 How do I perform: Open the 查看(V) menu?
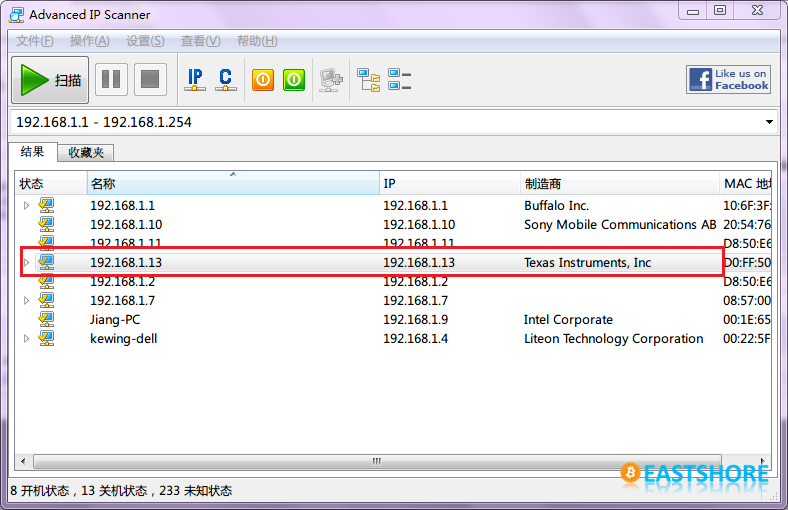click(201, 41)
